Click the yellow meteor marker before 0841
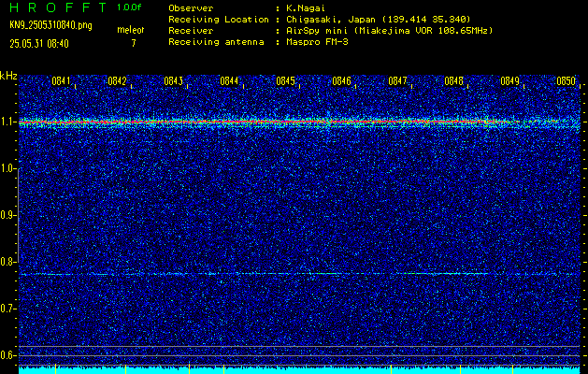The height and width of the screenshot is (374, 588). click(55, 368)
